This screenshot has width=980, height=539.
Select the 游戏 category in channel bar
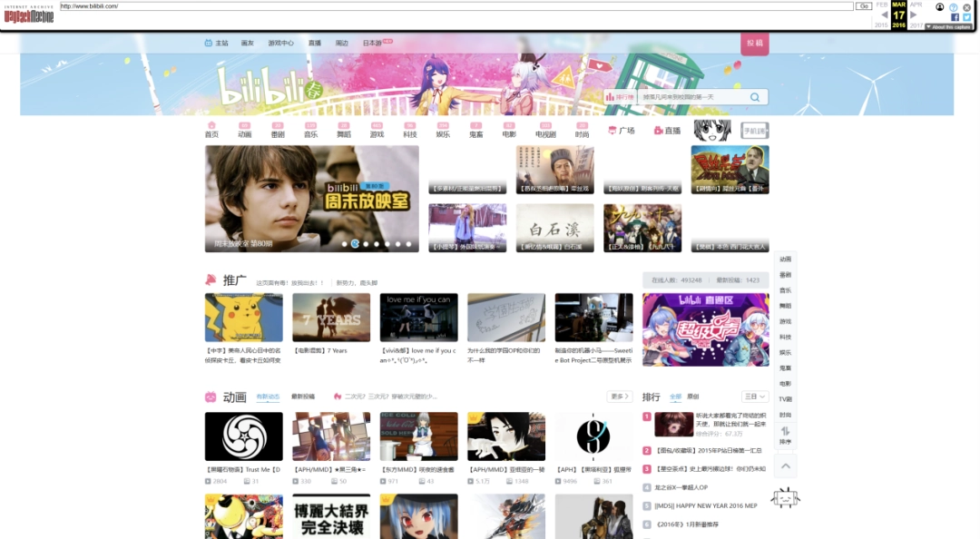[x=377, y=130]
